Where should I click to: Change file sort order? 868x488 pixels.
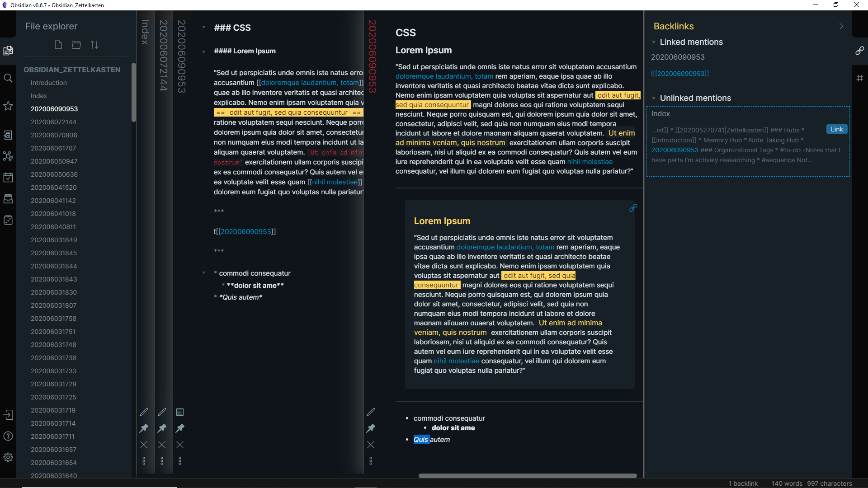(94, 45)
